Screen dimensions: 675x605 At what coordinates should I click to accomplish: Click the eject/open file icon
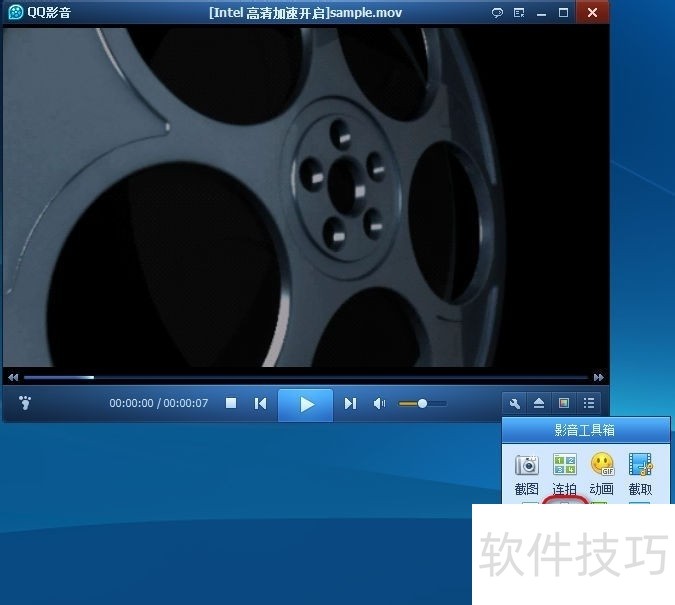click(x=539, y=404)
